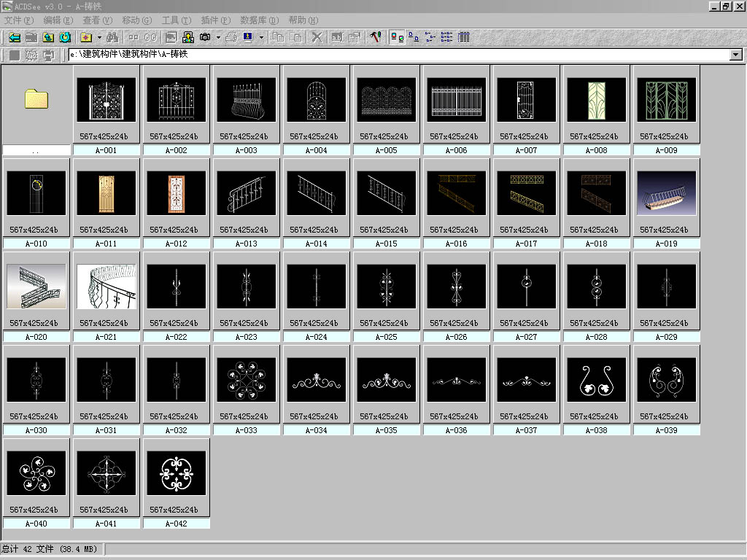Click the A-033 file name label
Viewport: 747px width, 560px height.
click(x=246, y=430)
